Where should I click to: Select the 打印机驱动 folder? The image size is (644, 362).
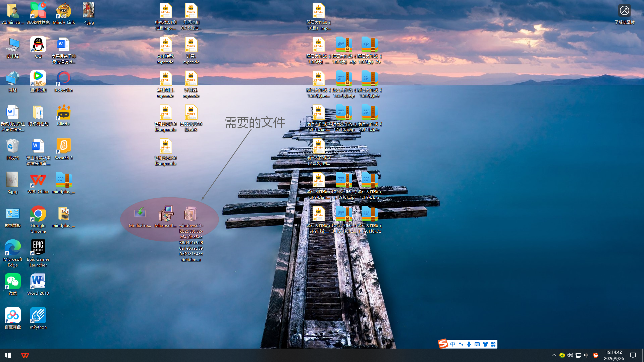(x=38, y=115)
